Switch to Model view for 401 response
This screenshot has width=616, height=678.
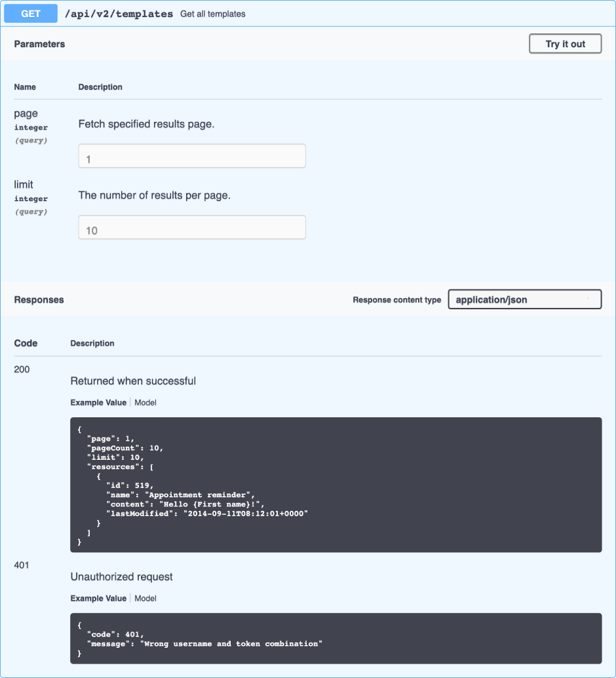click(x=145, y=598)
